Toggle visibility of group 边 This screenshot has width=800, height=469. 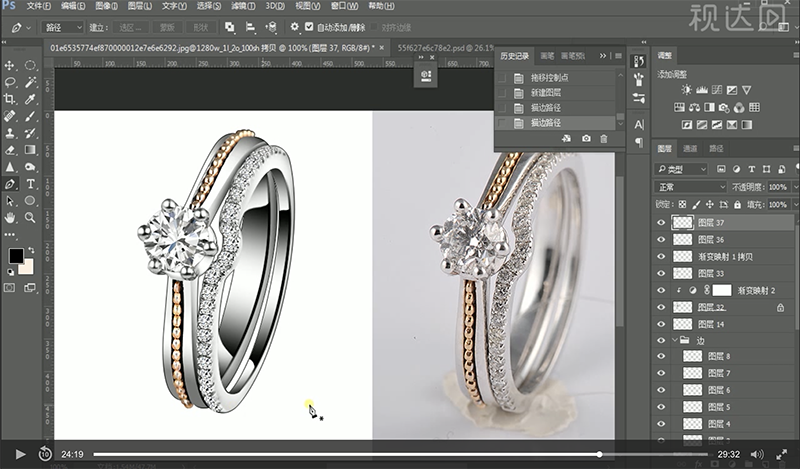click(x=661, y=340)
